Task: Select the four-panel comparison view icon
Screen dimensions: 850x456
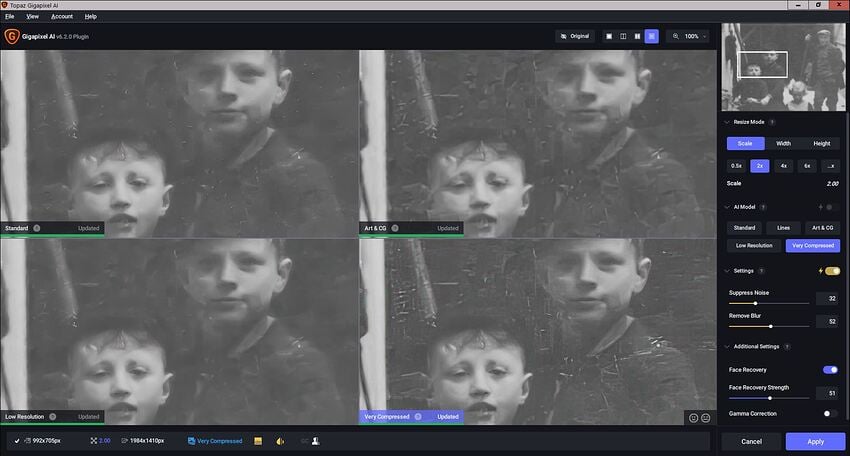Action: tap(652, 36)
